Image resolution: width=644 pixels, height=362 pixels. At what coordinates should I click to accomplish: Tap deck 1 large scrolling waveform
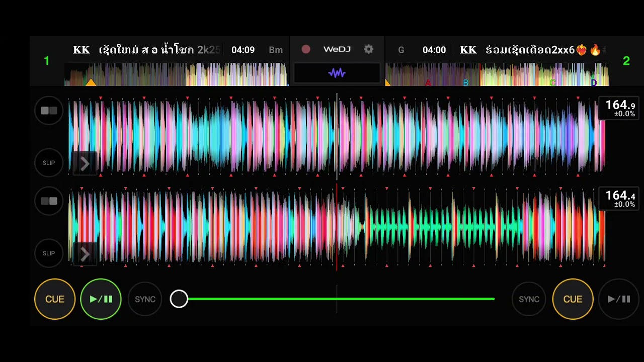337,136
